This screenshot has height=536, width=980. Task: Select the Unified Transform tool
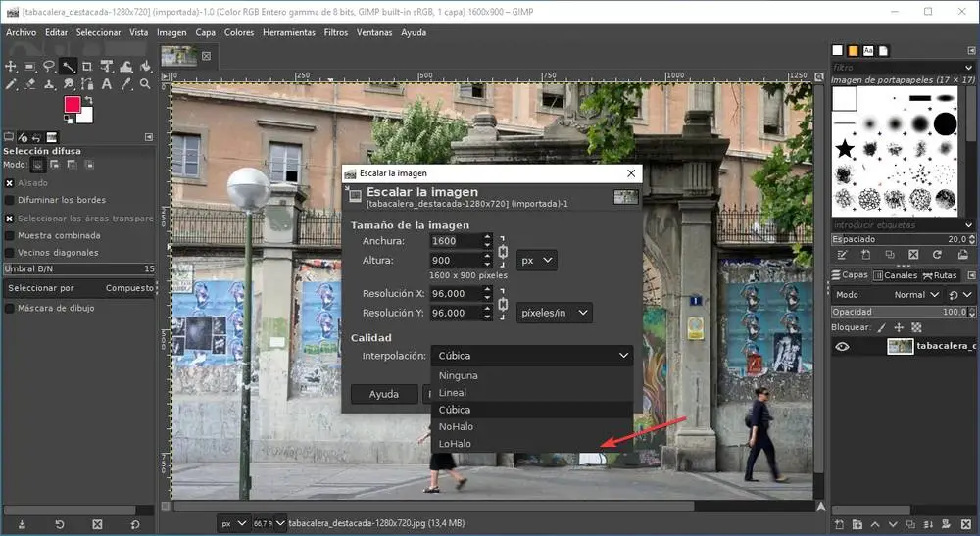click(x=107, y=67)
